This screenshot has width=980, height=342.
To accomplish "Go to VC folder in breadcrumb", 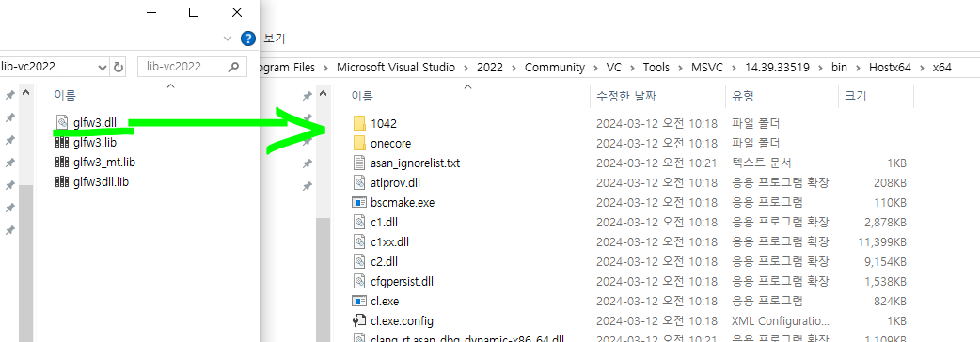I will pos(613,68).
